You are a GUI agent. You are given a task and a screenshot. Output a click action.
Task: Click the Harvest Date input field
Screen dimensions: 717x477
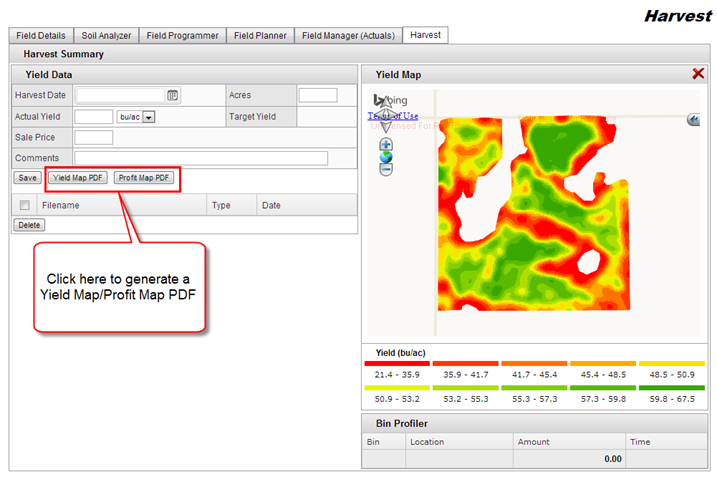[120, 95]
